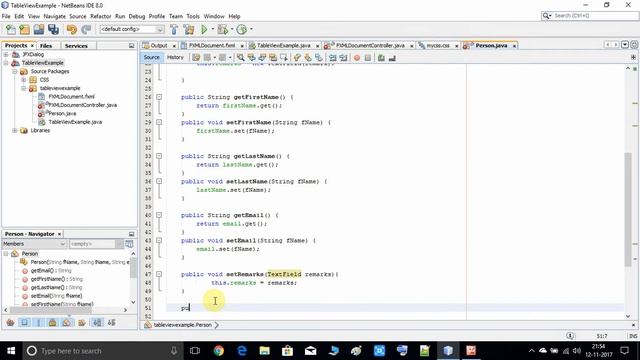The width and height of the screenshot is (640, 360).
Task: Open the Refactor menu
Action: click(100, 16)
